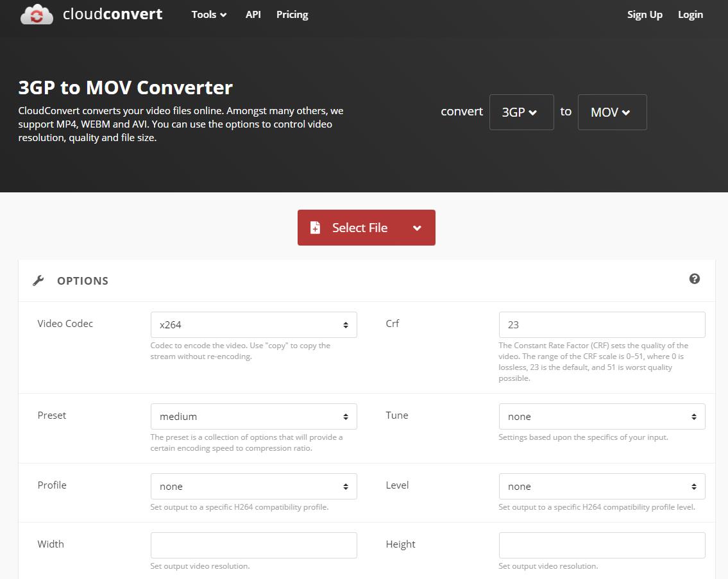Click the OPTIONS heading text

[x=83, y=280]
